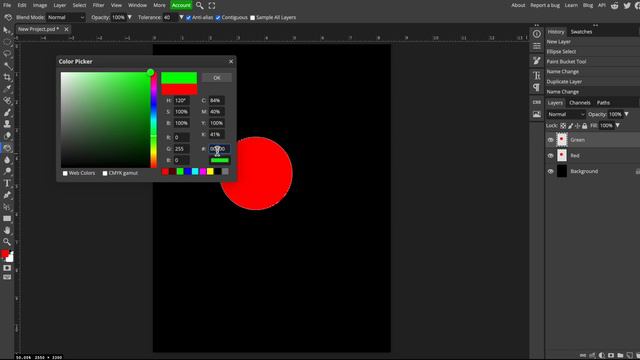Open the Properties panel icon

(537, 46)
